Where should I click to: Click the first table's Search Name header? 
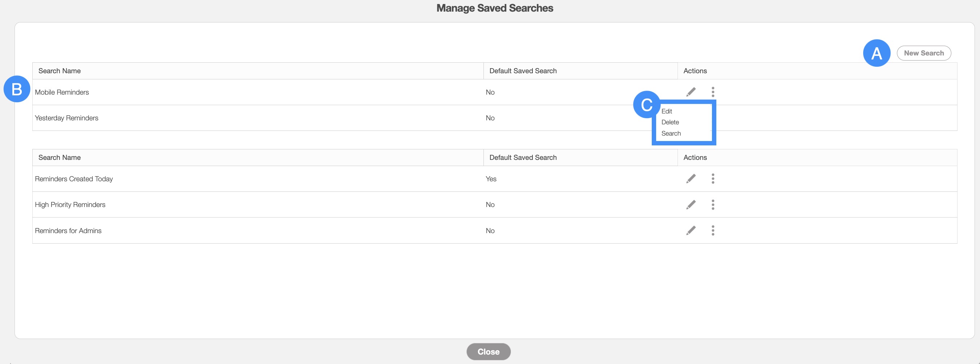[59, 71]
